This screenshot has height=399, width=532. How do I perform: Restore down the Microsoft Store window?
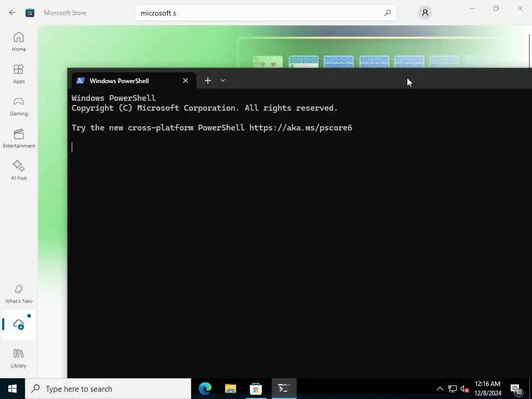[496, 8]
